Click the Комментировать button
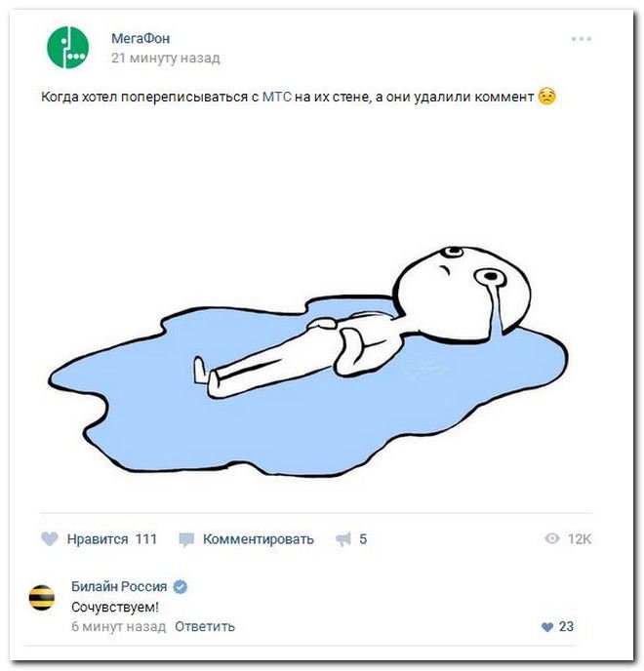The width and height of the screenshot is (644, 671). (259, 539)
